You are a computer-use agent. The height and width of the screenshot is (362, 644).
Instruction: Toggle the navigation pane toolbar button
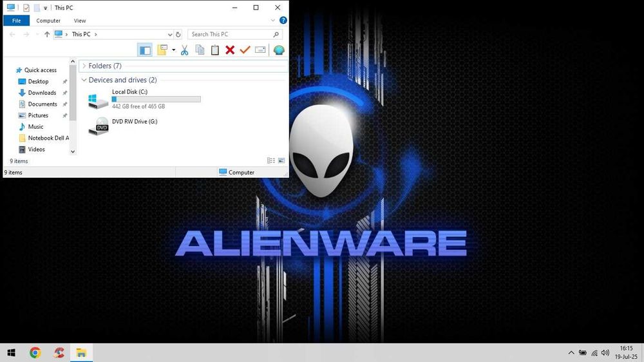(x=144, y=50)
